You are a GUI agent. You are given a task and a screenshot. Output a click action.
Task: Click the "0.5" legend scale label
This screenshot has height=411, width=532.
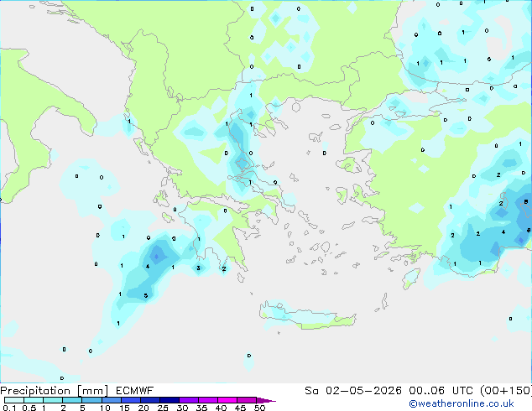tap(29, 408)
